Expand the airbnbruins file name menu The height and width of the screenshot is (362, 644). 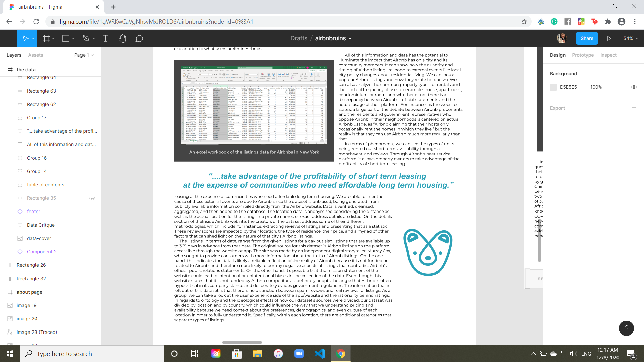(333, 38)
